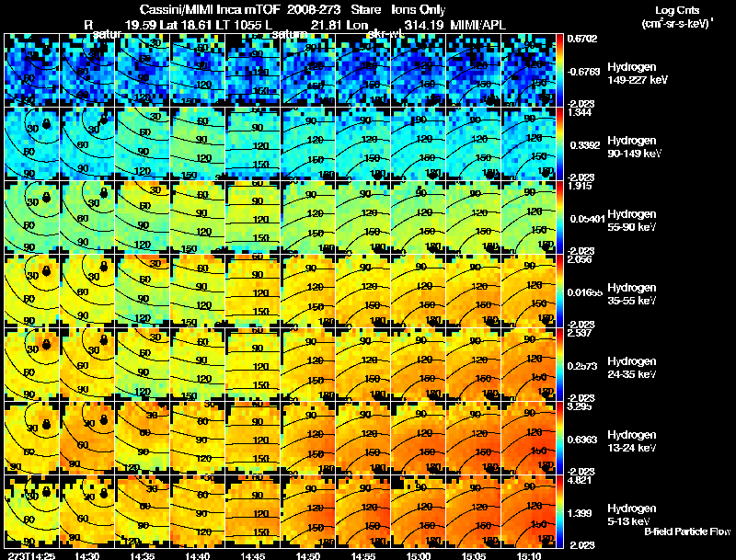Click the 2.537 color scale value
The image size is (736, 560).
point(580,334)
